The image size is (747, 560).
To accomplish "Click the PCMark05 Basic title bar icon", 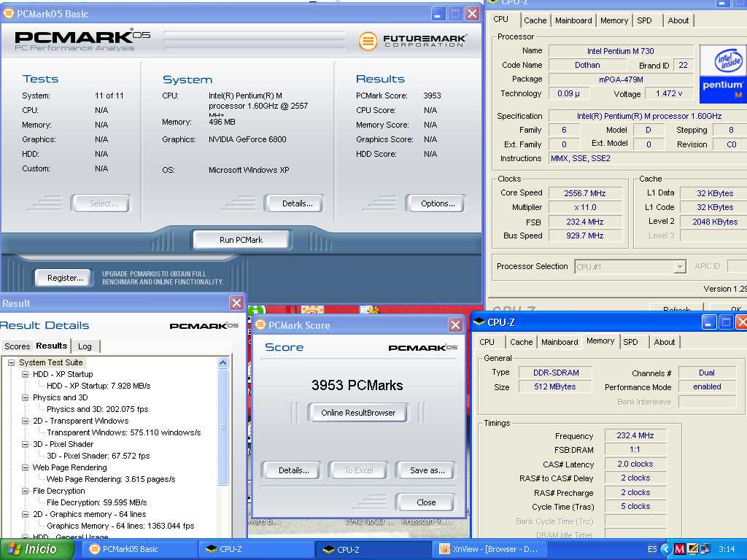I will (8, 13).
